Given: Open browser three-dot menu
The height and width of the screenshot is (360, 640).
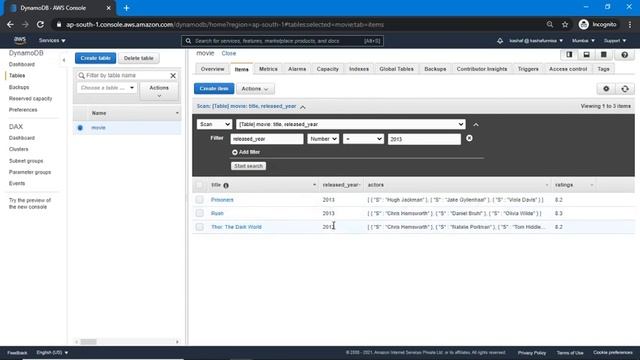Looking at the screenshot, I should pyautogui.click(x=630, y=24).
